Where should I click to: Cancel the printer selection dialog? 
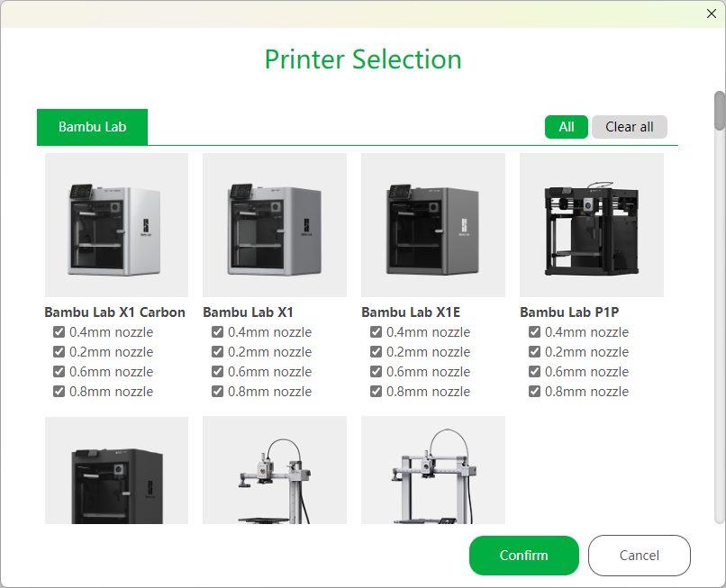pos(639,556)
